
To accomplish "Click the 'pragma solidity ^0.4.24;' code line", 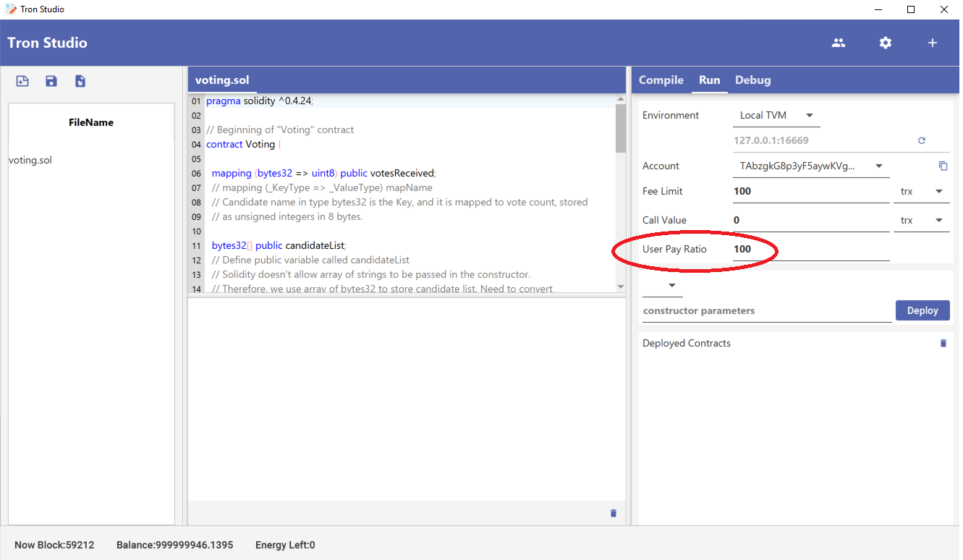I will [260, 101].
